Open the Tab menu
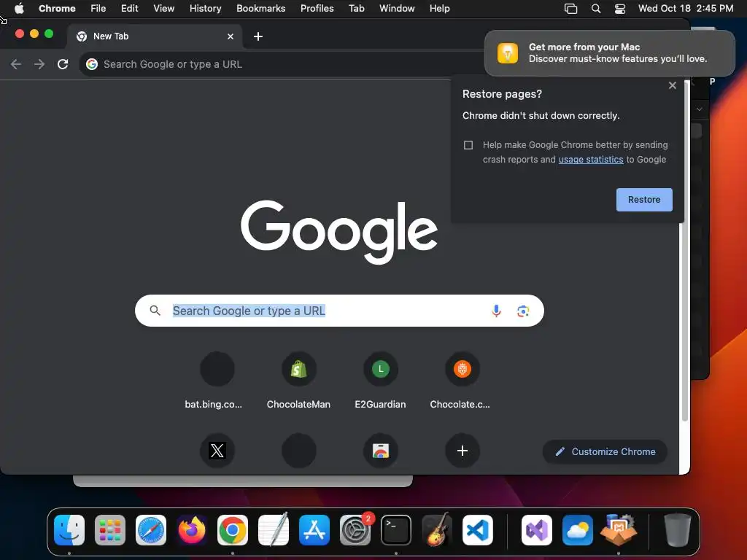Viewport: 747px width, 560px height. (356, 8)
